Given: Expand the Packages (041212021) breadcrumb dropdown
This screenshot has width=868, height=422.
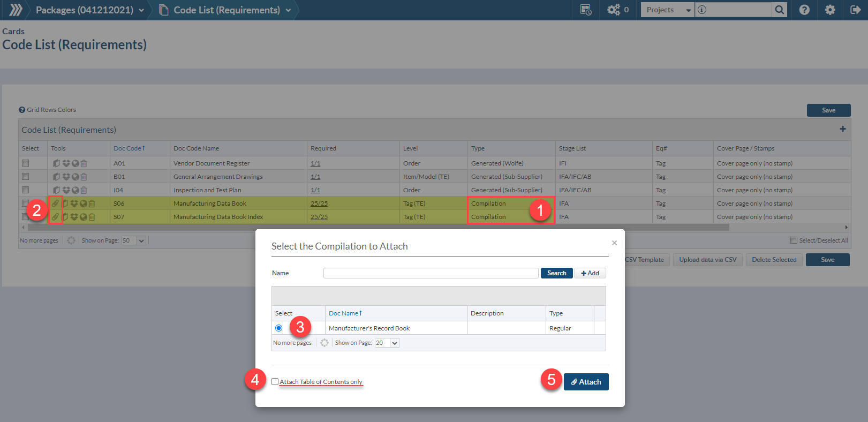Looking at the screenshot, I should click(x=141, y=10).
